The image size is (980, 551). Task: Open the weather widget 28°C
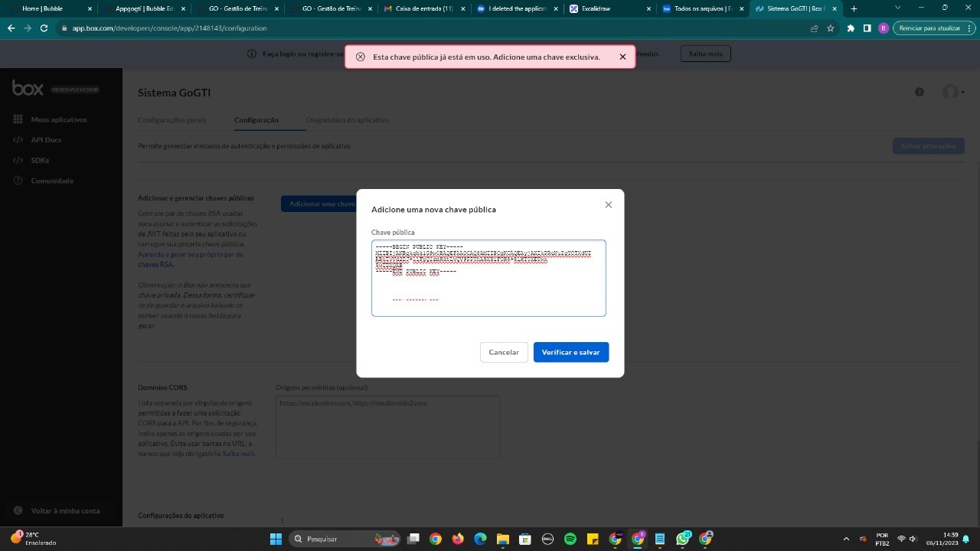(x=32, y=539)
